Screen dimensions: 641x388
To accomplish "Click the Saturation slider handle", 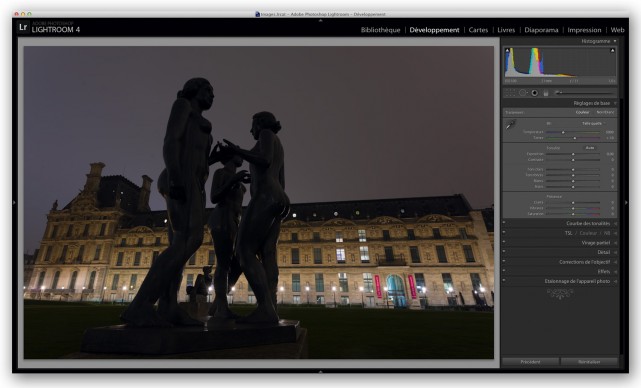I will coord(573,214).
